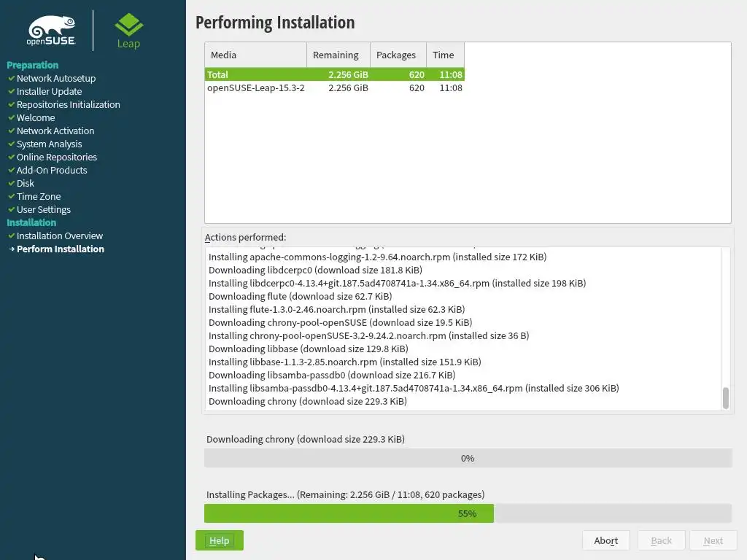Select the openSUSE-Leap-15.3-2 row
The image size is (747, 560).
[335, 87]
